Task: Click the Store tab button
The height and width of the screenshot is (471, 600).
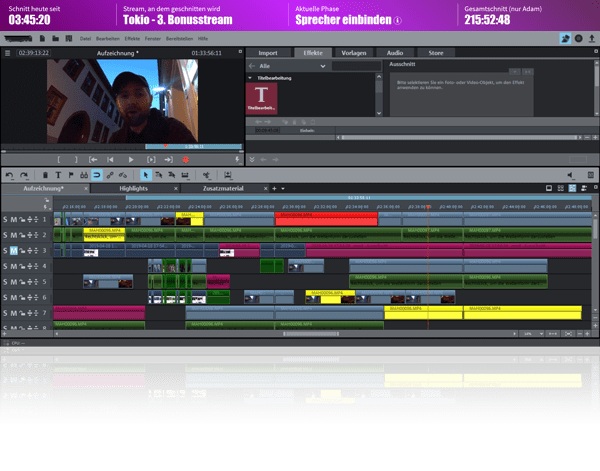Action: pos(435,52)
